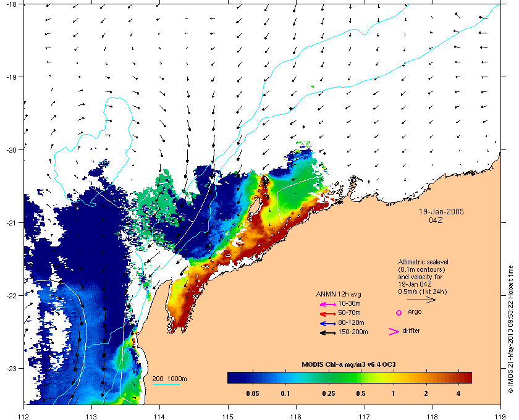Click the longitude axis label "117"
519x420 pixels.
pos(365,417)
